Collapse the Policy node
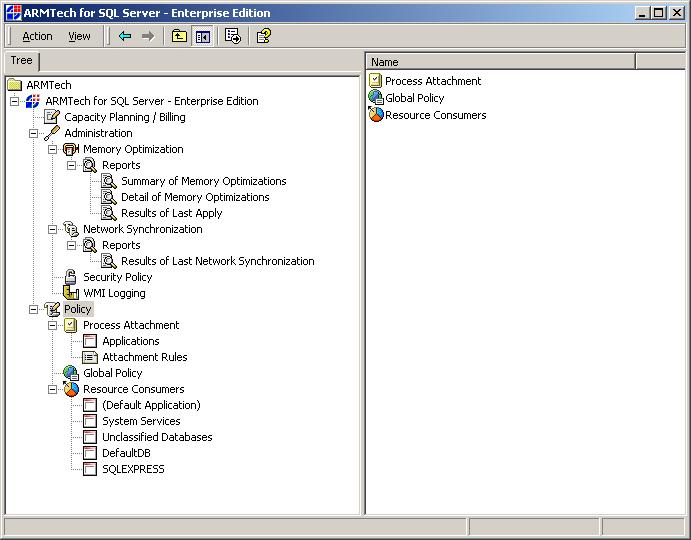Image resolution: width=691 pixels, height=540 pixels. tap(33, 309)
